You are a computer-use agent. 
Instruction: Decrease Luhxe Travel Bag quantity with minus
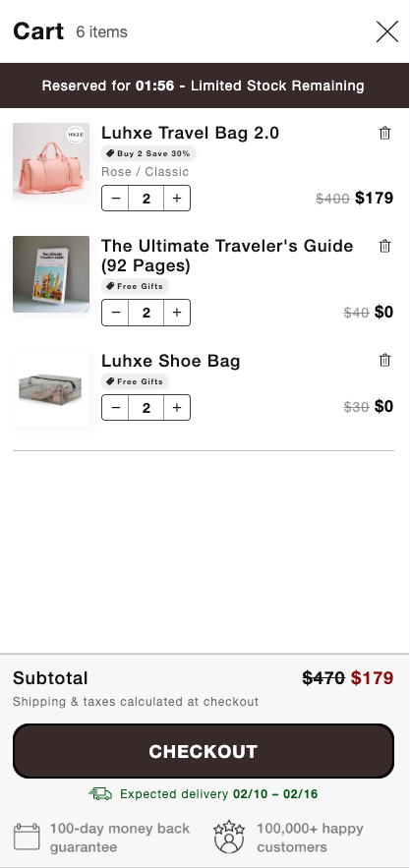(115, 199)
